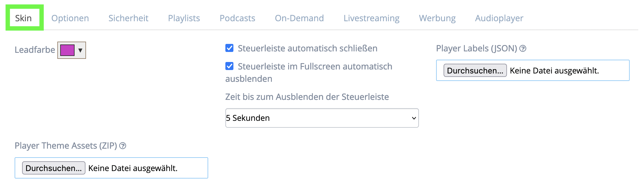Click the magenta Leadfarbe color swatch
Screen dimensions: 644x194
pyautogui.click(x=67, y=50)
